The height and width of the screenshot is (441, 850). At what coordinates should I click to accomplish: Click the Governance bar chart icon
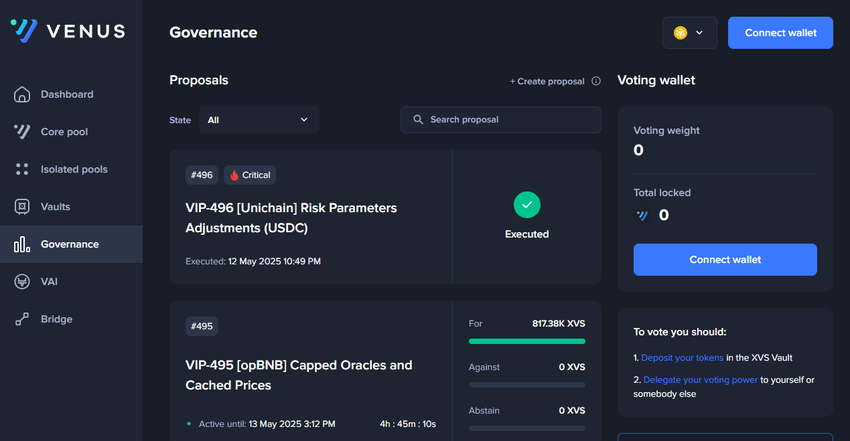click(22, 244)
